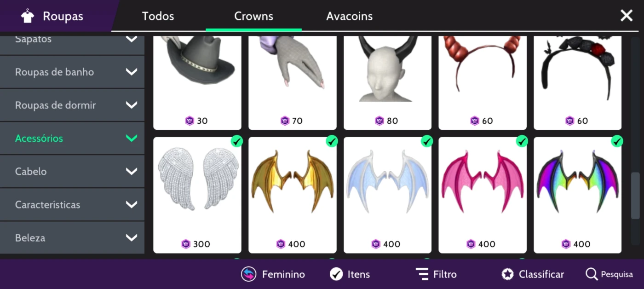Toggle the Itens checkmark filter

coord(336,274)
